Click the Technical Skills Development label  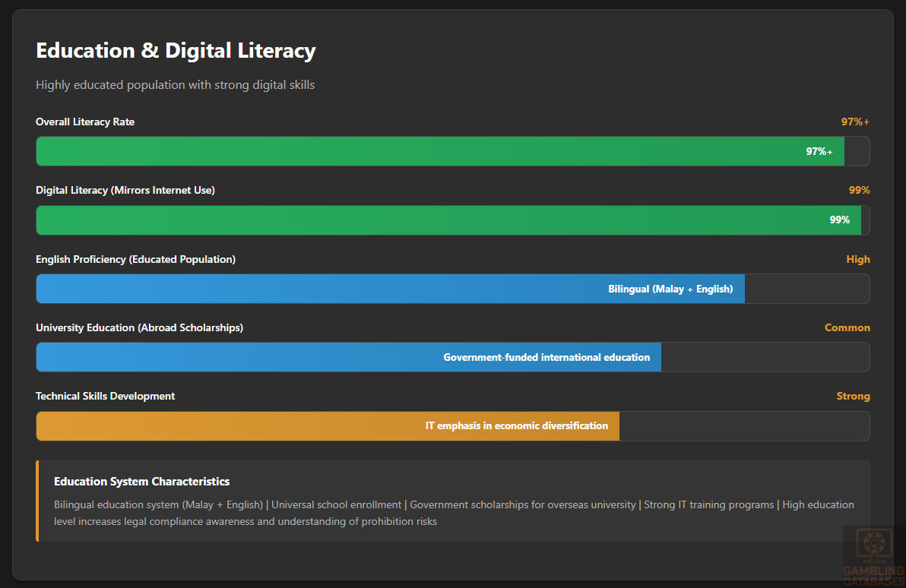[x=105, y=396]
